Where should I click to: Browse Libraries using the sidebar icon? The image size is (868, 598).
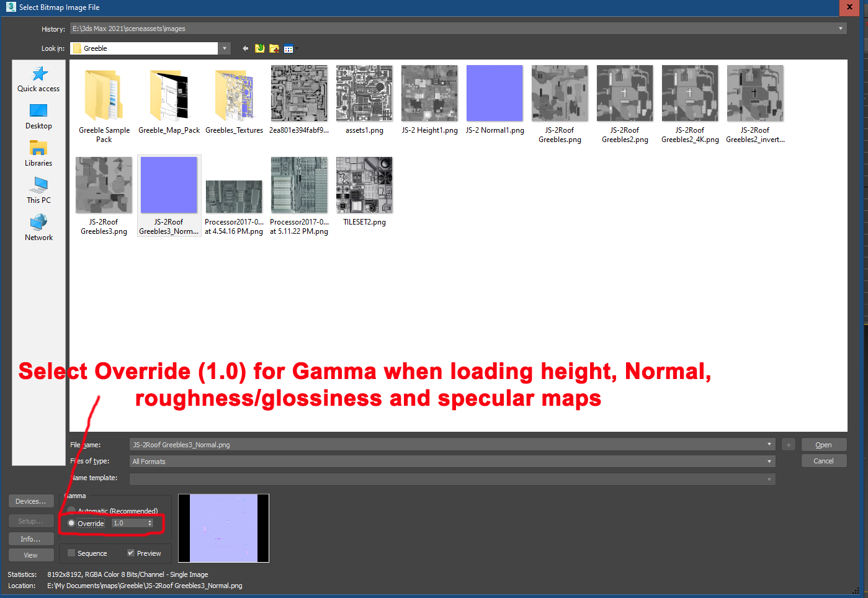[x=38, y=152]
